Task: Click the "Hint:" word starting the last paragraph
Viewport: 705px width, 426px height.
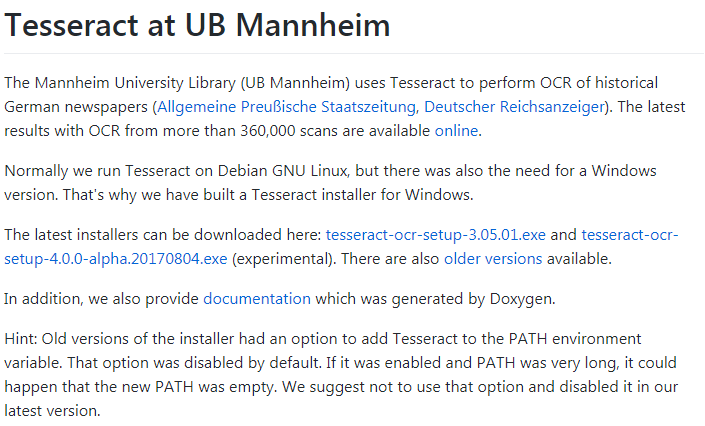Action: [x=23, y=338]
